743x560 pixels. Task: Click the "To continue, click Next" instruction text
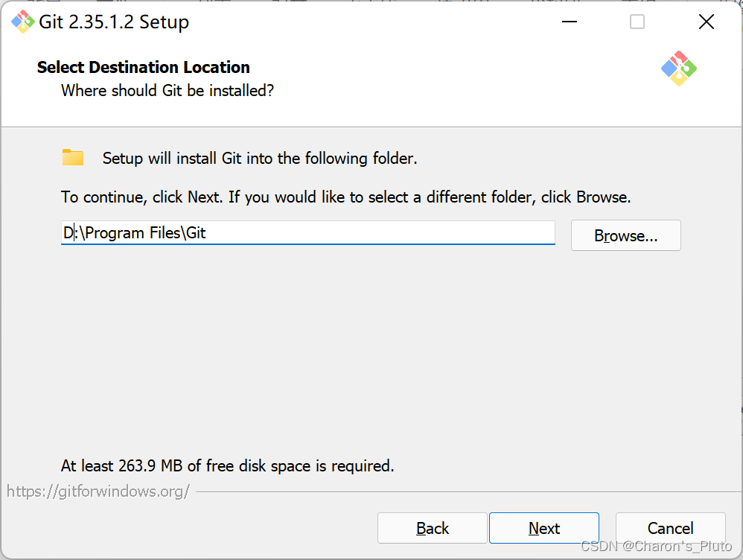point(345,197)
